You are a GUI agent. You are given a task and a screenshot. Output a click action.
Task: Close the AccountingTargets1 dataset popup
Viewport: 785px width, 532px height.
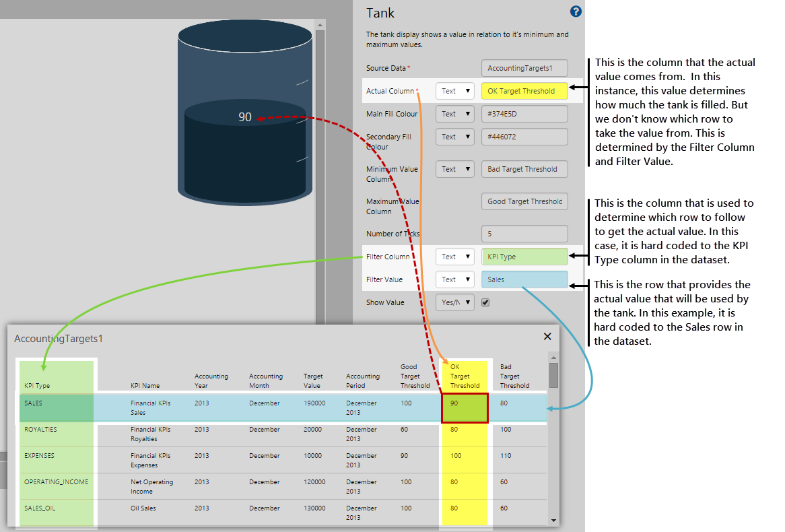click(547, 337)
